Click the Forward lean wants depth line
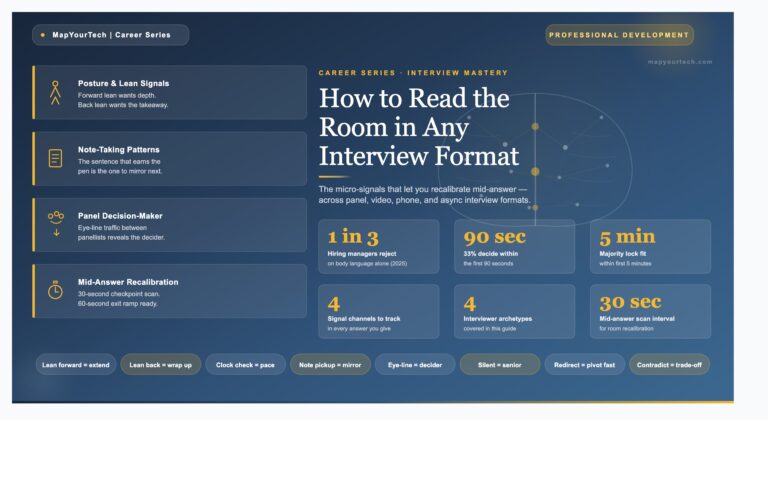Screen dimensions: 768x484 pyautogui.click(x=117, y=96)
